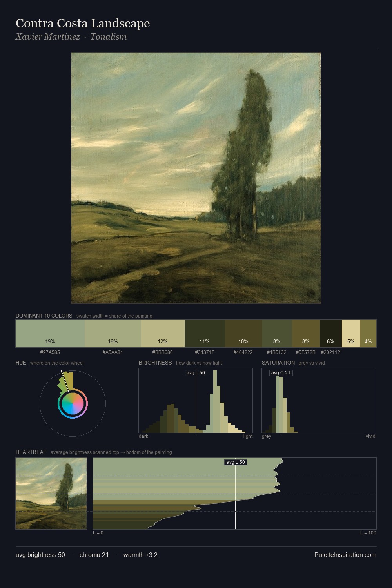Viewport: 392px width, 588px height.
Task: Click the hex code #97A585
Action: coord(50,352)
